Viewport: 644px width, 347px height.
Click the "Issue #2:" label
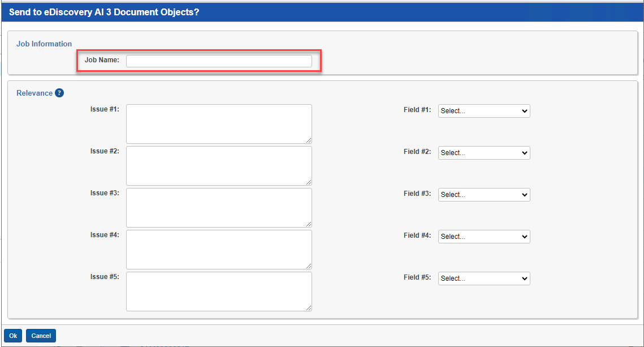tap(105, 151)
